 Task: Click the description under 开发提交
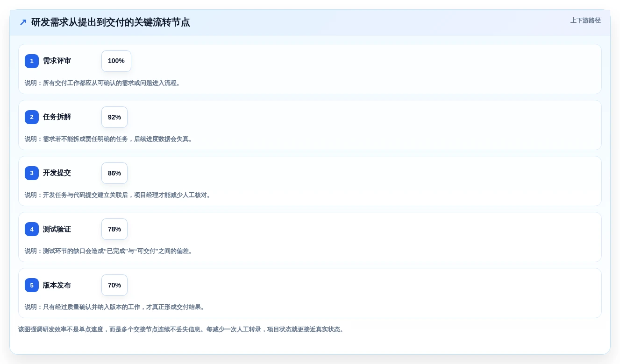(x=119, y=195)
